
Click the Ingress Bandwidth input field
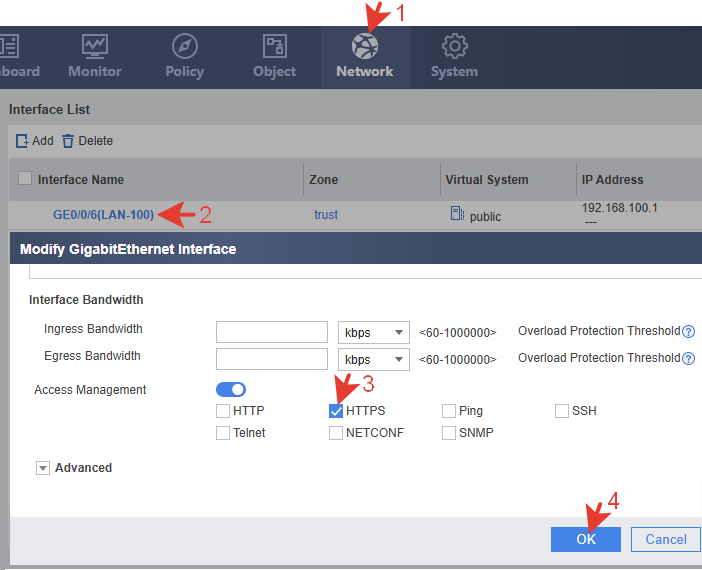tap(272, 333)
